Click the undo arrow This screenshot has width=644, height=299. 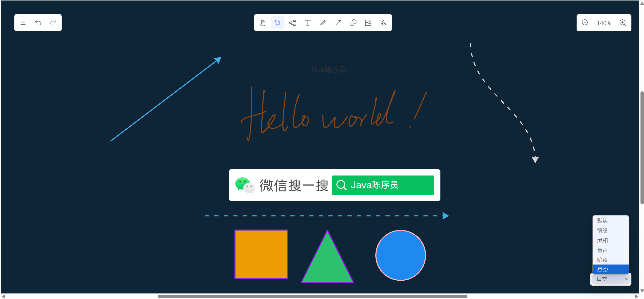click(38, 23)
